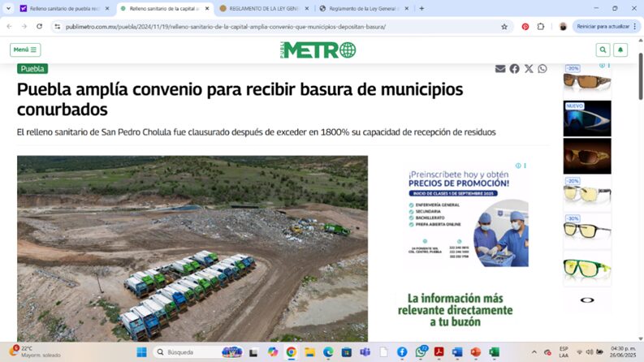The height and width of the screenshot is (362, 644).
Task: Go to Publimetro home via Metro logo
Action: coord(318,50)
